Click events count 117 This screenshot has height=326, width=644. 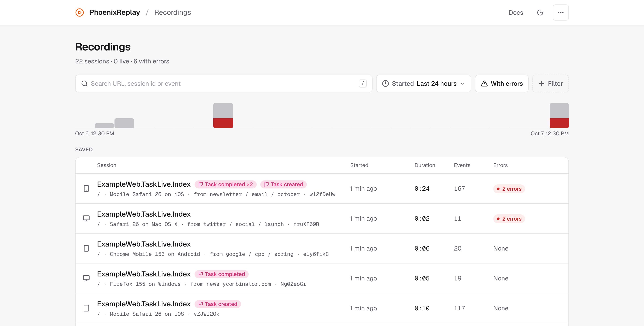click(459, 308)
